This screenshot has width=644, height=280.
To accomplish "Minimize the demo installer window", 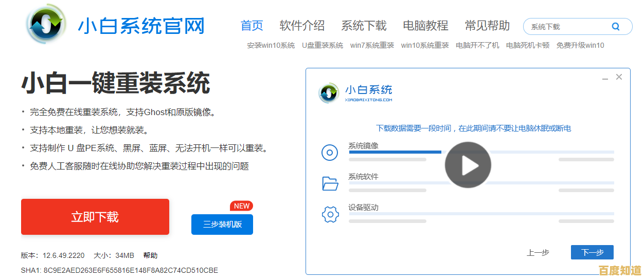I will click(x=605, y=78).
